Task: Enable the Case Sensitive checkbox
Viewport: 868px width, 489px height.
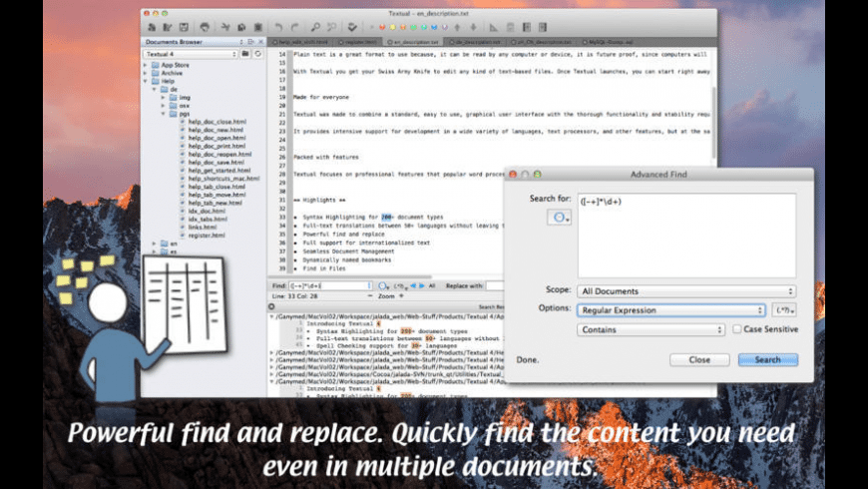Action: click(737, 329)
